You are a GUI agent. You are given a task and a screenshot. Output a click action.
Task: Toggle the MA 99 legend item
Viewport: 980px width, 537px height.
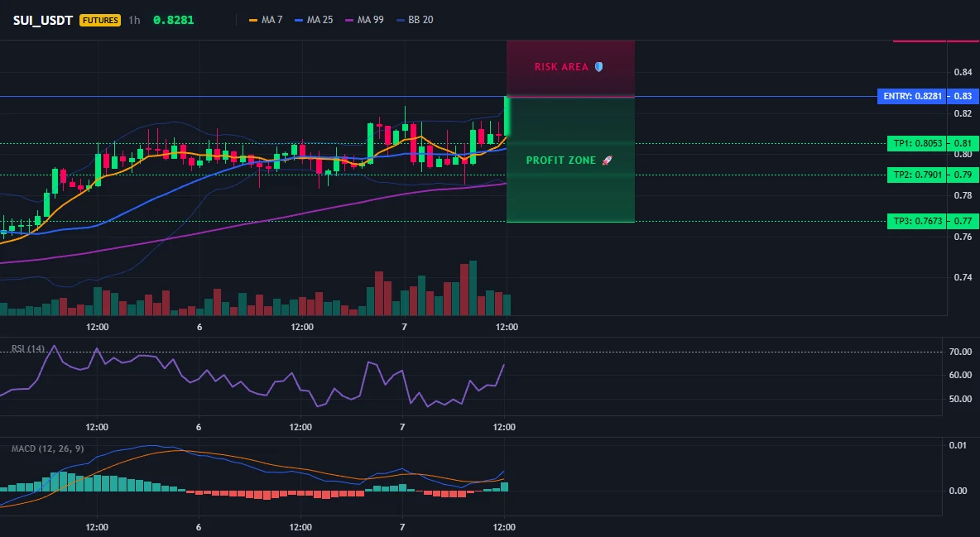click(x=364, y=20)
